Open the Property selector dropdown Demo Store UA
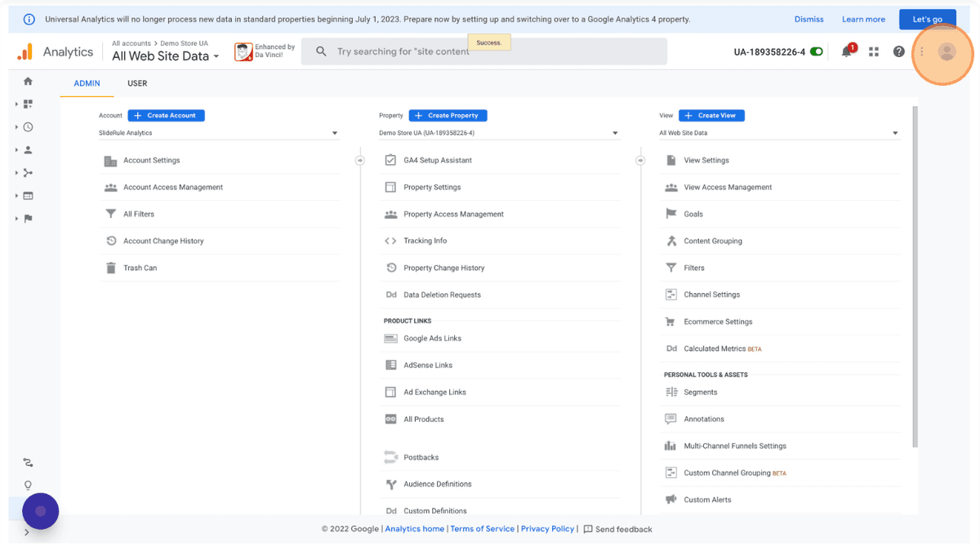980x546 pixels. (499, 133)
